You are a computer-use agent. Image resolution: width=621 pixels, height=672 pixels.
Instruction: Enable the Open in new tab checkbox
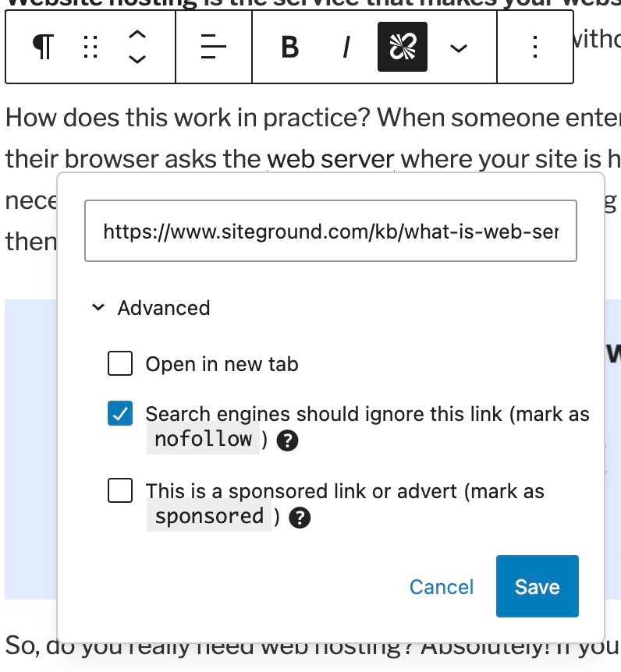point(119,363)
